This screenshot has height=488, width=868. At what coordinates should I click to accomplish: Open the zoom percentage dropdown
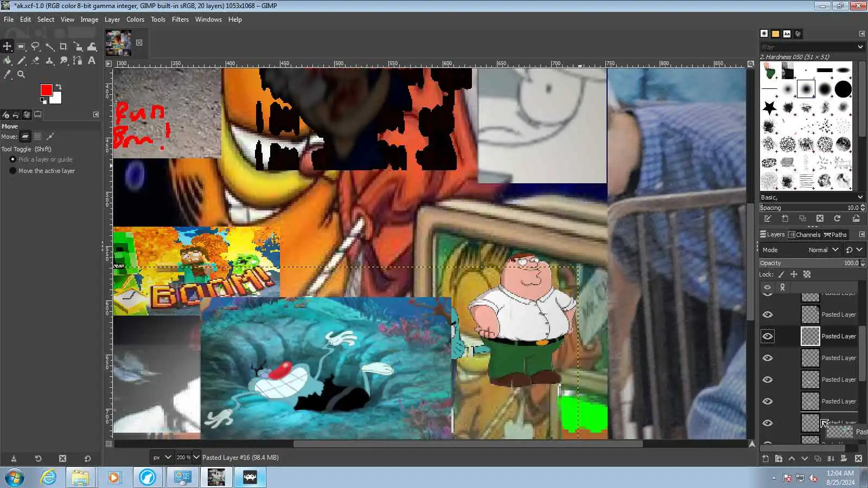coord(196,458)
